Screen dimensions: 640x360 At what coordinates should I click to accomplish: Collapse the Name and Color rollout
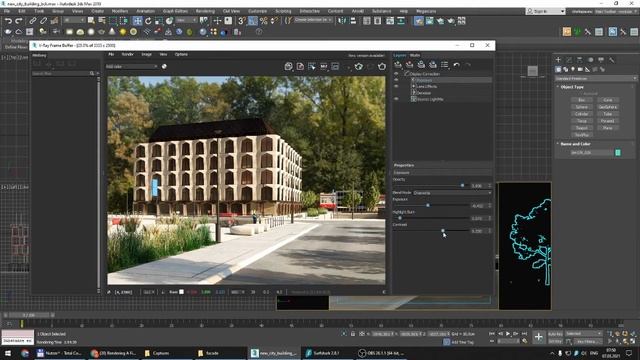[x=575, y=144]
